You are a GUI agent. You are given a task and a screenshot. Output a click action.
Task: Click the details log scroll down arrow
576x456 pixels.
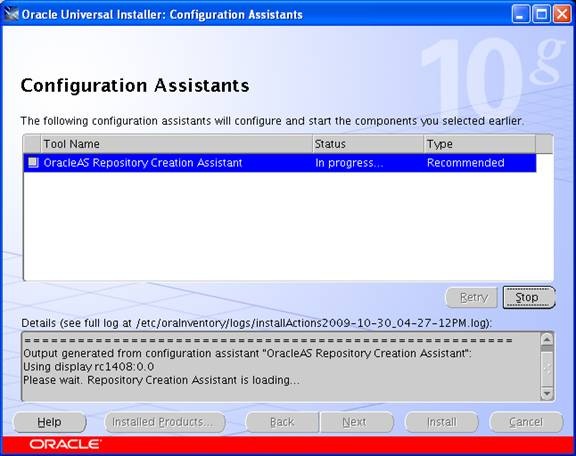click(x=547, y=394)
